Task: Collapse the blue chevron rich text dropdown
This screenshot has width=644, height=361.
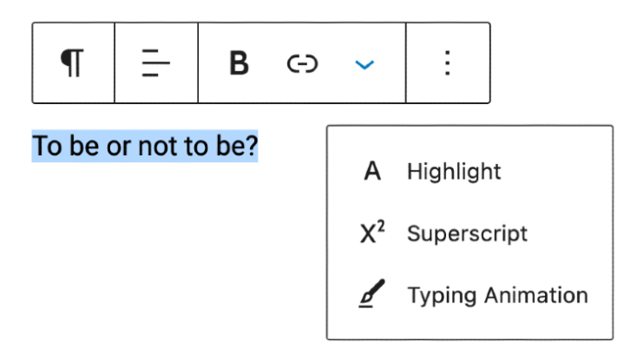Action: [365, 64]
